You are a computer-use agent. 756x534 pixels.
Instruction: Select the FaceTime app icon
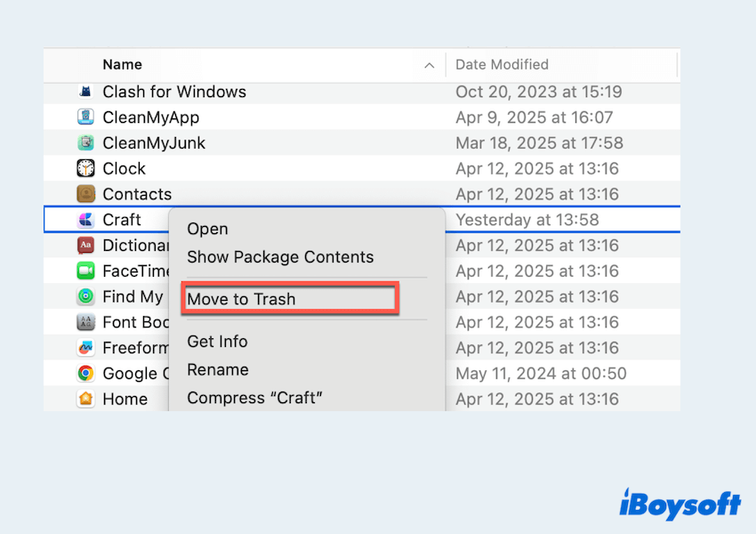tap(85, 271)
